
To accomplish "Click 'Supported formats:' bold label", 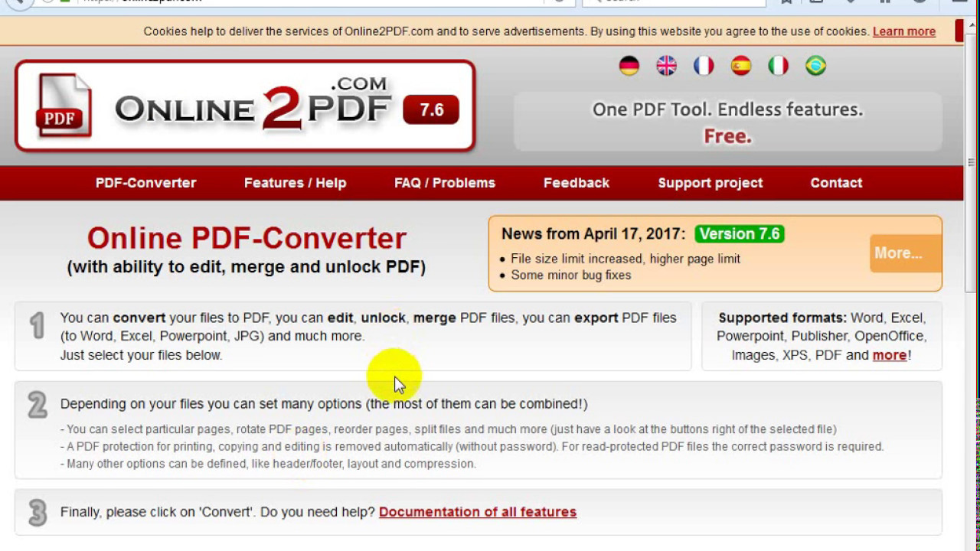I will coord(782,318).
